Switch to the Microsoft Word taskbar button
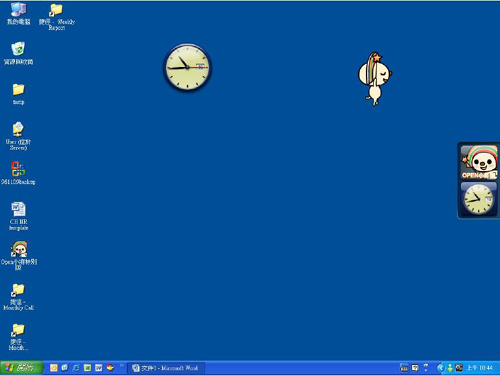500x376 pixels. [x=166, y=368]
